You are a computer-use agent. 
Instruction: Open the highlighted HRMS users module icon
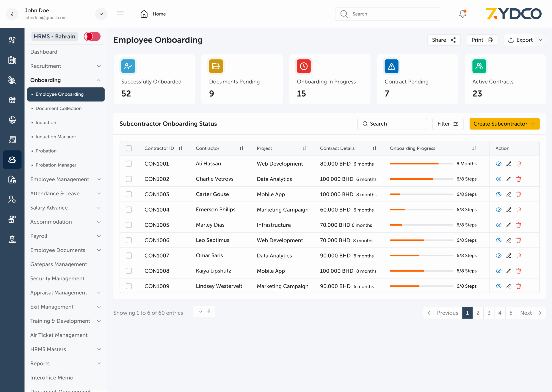12,160
